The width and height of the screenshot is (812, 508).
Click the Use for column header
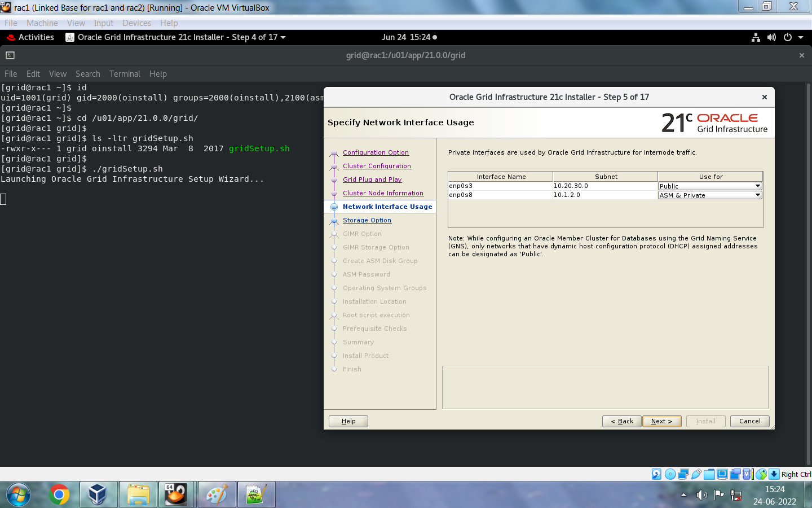pos(710,177)
